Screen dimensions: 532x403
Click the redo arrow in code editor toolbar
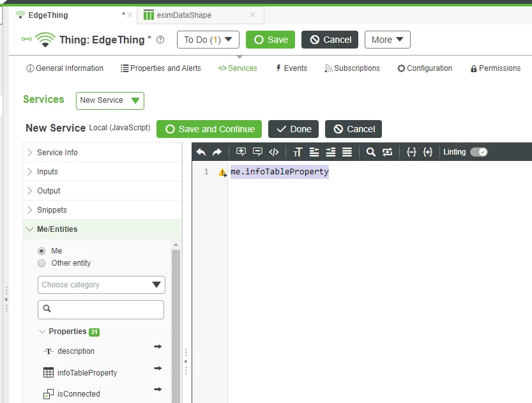coord(217,152)
